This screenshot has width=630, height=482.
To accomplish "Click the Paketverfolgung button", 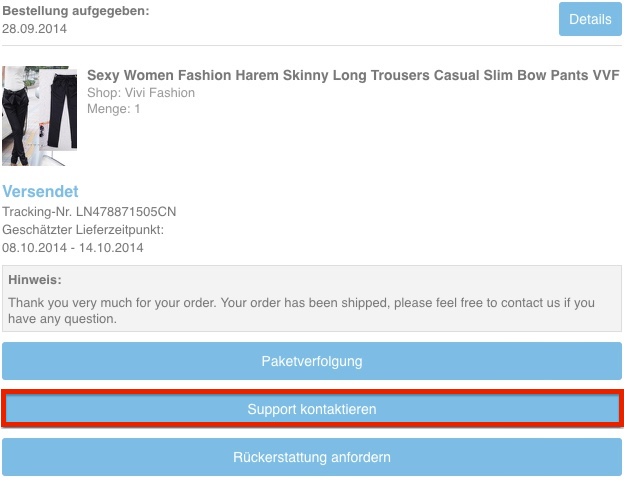I will coord(312,361).
